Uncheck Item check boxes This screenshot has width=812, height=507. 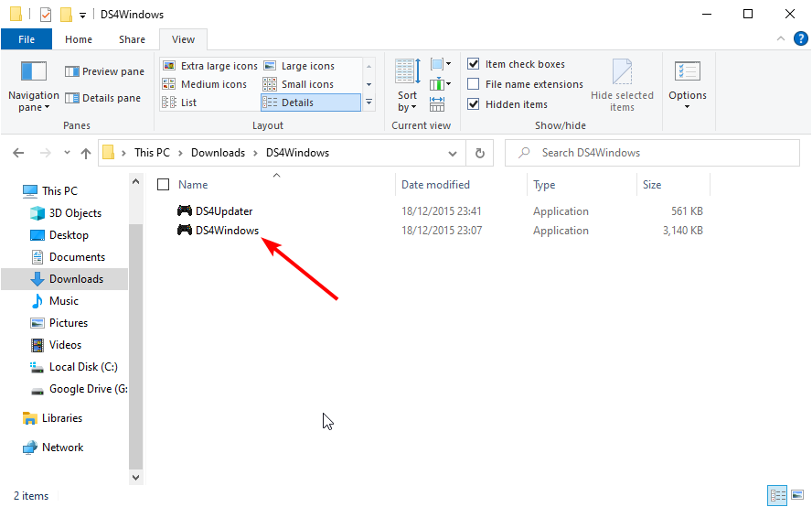tap(474, 64)
